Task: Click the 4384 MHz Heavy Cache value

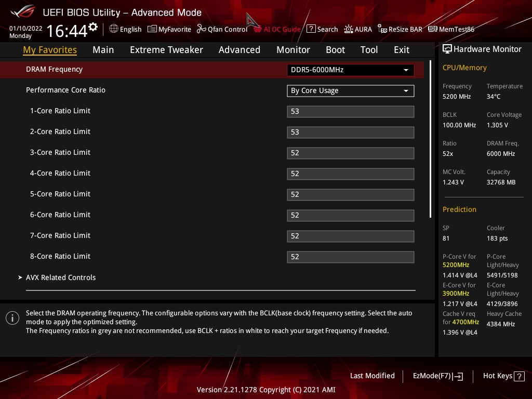Action: tap(501, 324)
